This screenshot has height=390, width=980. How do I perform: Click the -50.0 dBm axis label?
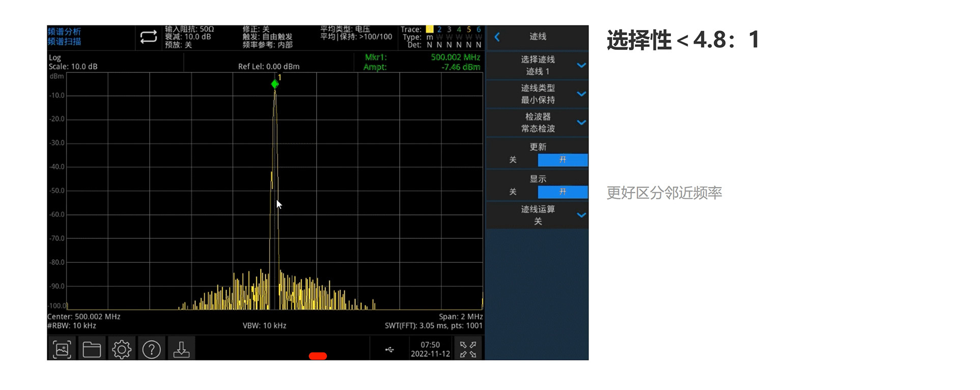[x=57, y=191]
